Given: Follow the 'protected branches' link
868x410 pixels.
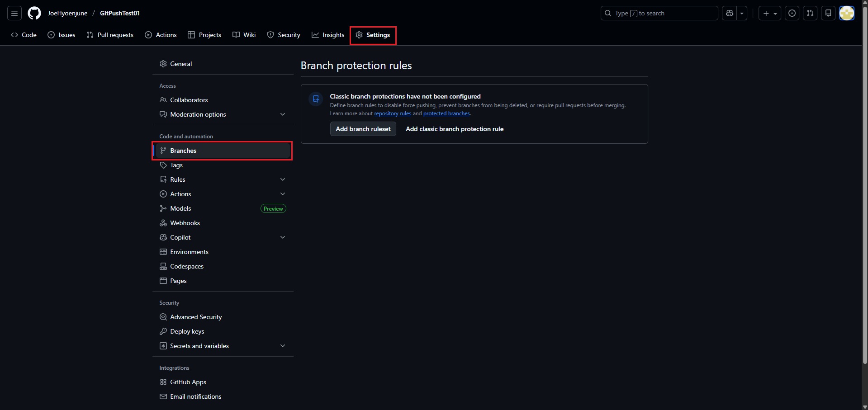Looking at the screenshot, I should coord(446,113).
